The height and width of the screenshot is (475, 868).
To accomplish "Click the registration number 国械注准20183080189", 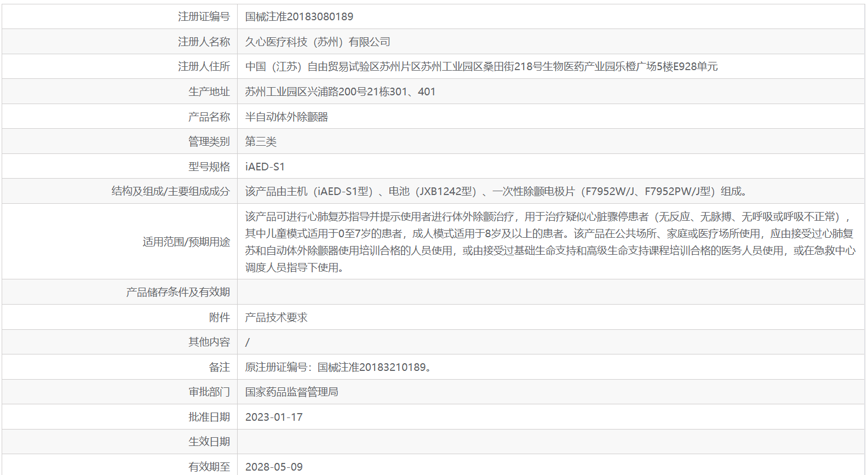I will (x=299, y=17).
